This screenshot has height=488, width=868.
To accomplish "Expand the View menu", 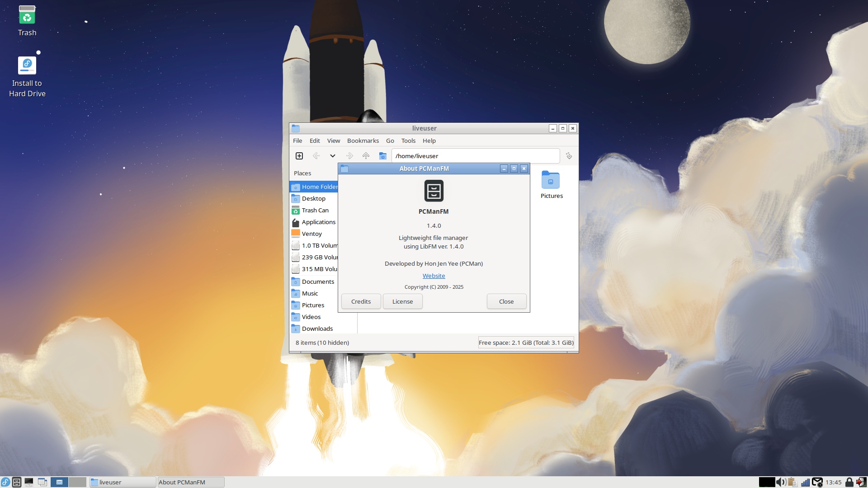I will pyautogui.click(x=333, y=141).
